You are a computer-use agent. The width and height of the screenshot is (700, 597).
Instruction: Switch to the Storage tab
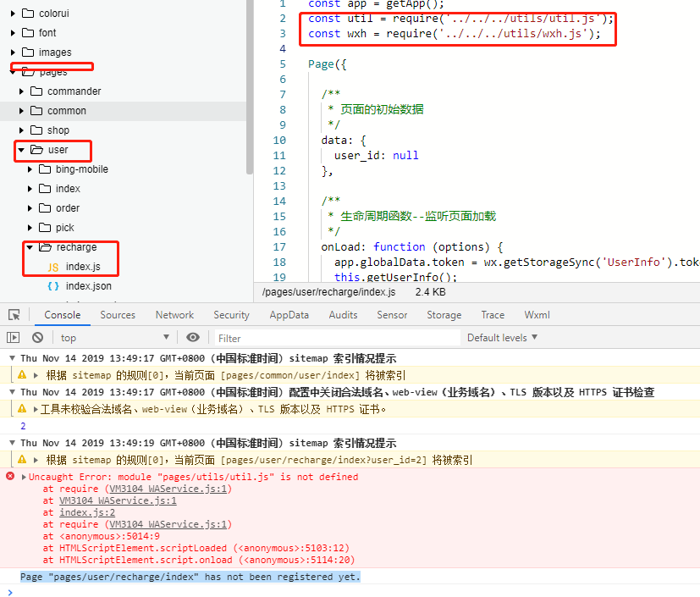click(444, 315)
